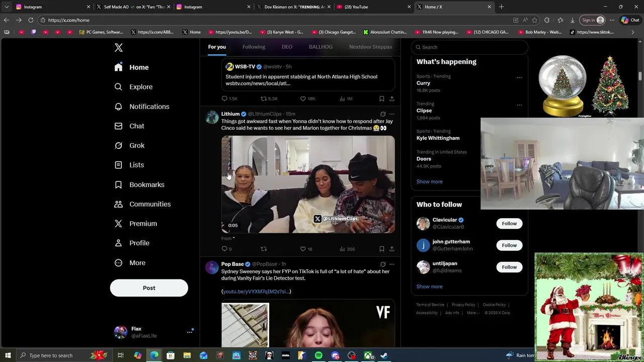Click Grok icon on Pop Base post
Image resolution: width=644 pixels, height=362 pixels.
click(x=383, y=264)
